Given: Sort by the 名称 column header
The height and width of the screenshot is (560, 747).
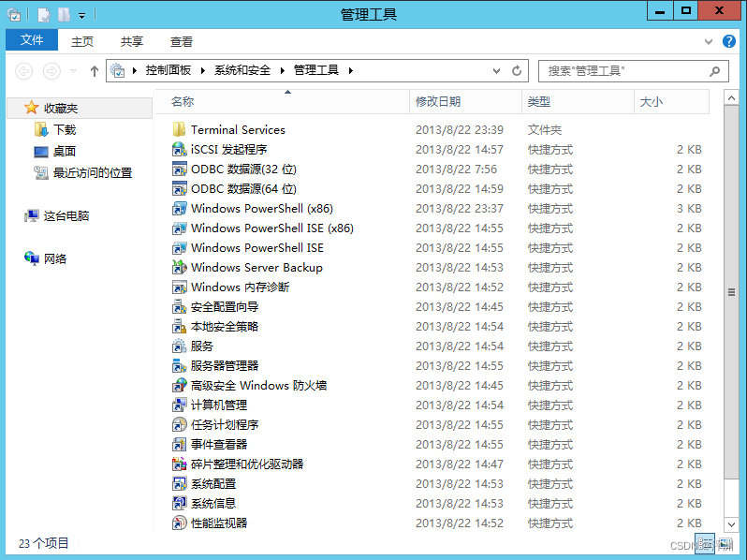Looking at the screenshot, I should (283, 101).
